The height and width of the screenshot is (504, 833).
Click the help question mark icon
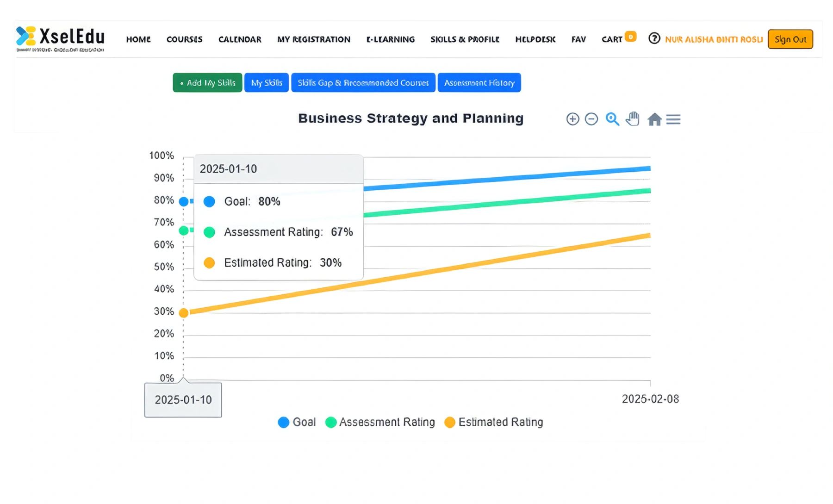click(654, 38)
